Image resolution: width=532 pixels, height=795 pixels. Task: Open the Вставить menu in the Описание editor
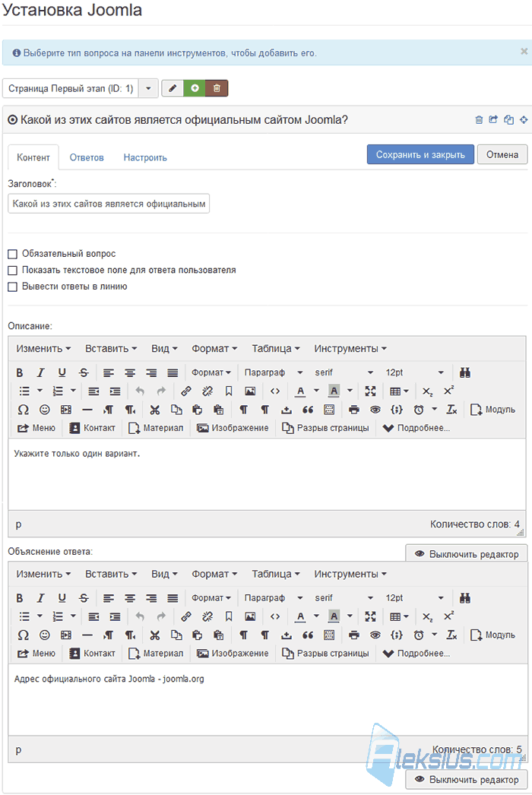pos(110,349)
